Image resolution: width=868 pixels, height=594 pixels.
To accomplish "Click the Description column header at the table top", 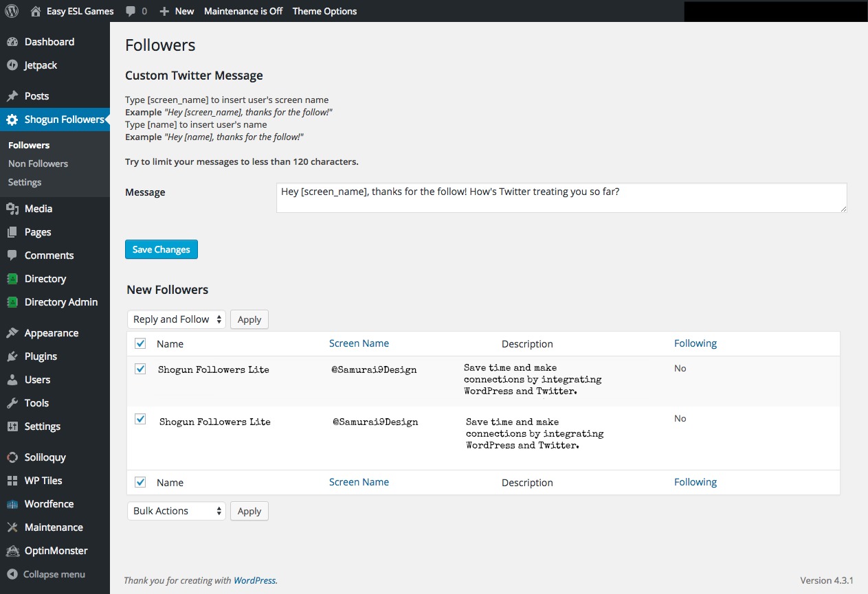I will tap(527, 344).
